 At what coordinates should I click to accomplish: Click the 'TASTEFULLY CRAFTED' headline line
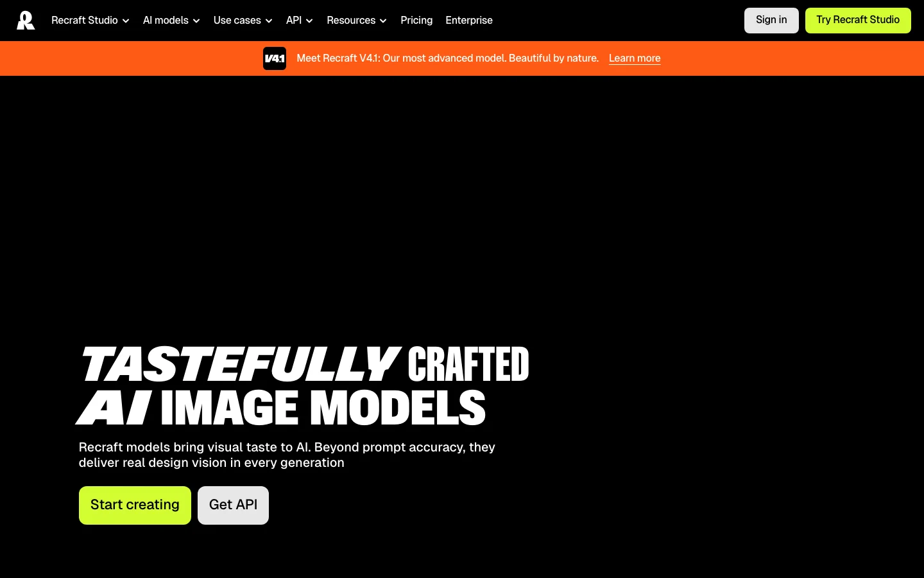[x=305, y=364]
